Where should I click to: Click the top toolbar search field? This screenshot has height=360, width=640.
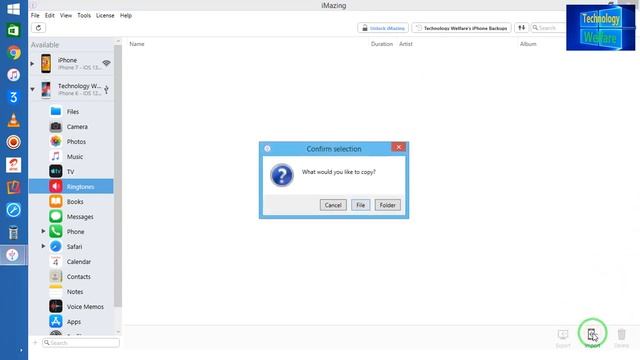coord(549,28)
